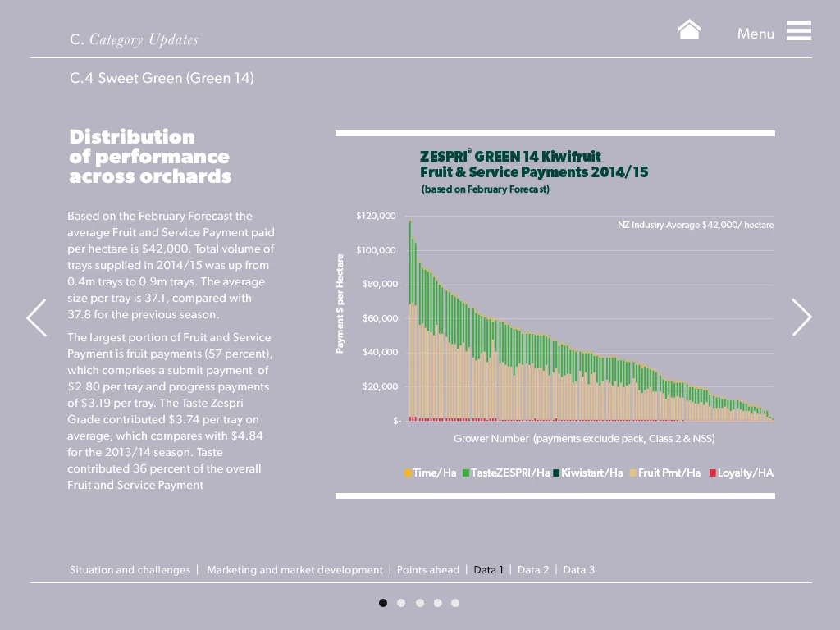Expand the next slide with the right chevron
The width and height of the screenshot is (840, 630).
coord(802,317)
